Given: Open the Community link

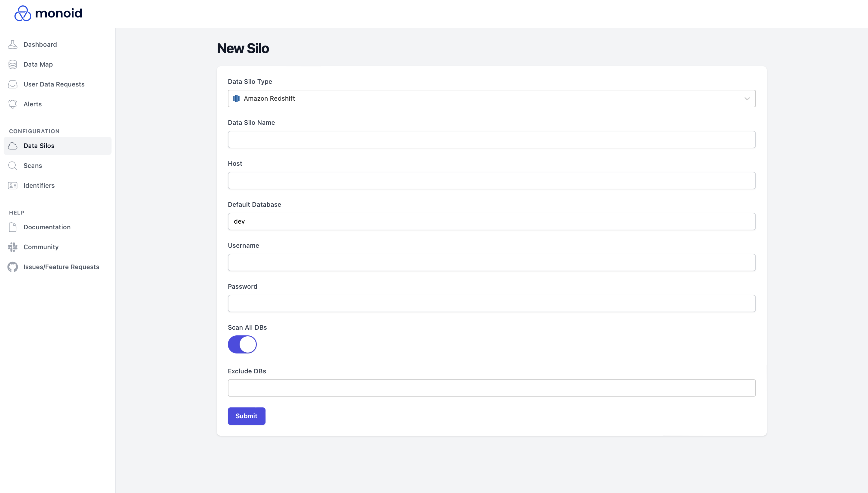Looking at the screenshot, I should click(x=41, y=247).
